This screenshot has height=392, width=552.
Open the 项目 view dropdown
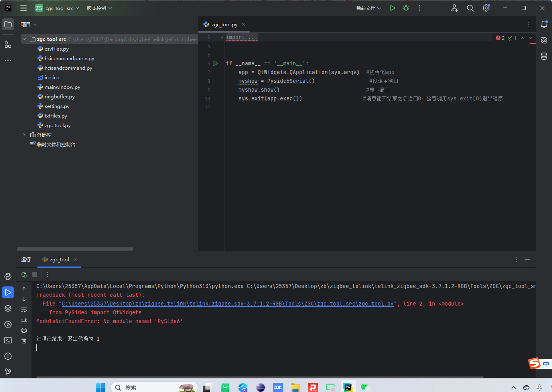tap(29, 24)
